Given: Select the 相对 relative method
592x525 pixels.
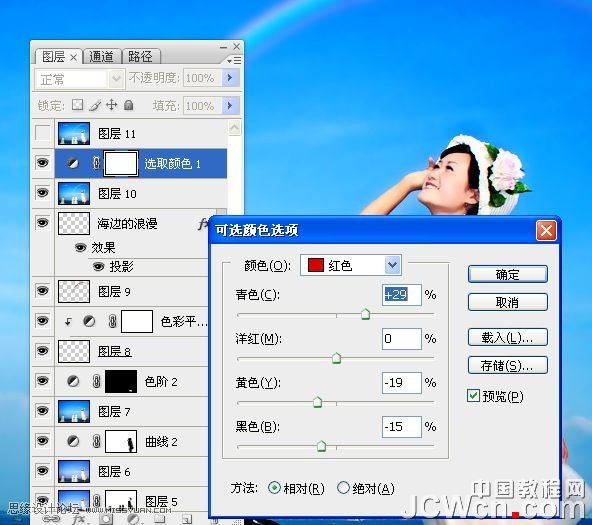Looking at the screenshot, I should pyautogui.click(x=274, y=488).
